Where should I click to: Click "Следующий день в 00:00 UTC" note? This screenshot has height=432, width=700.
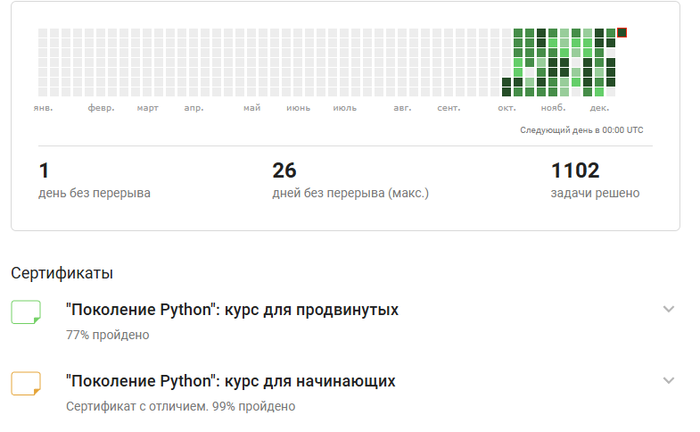582,130
